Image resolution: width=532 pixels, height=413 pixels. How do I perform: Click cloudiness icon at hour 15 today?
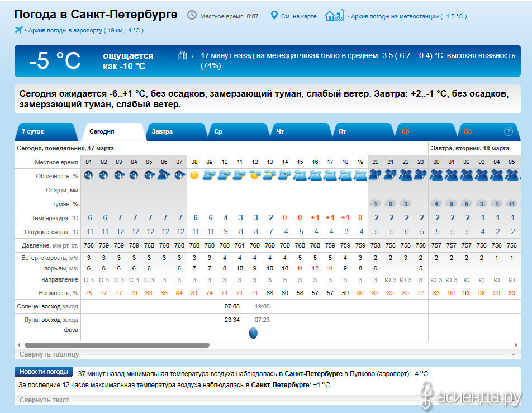pos(300,175)
